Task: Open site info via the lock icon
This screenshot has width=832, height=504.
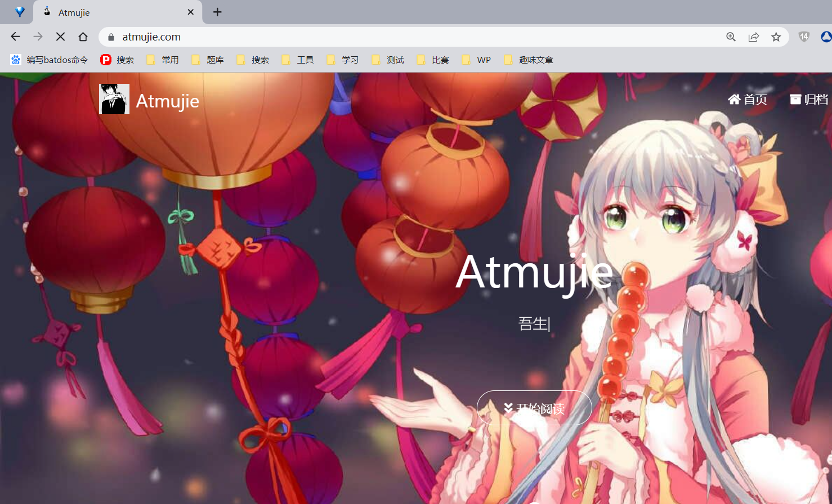Action: (x=111, y=37)
